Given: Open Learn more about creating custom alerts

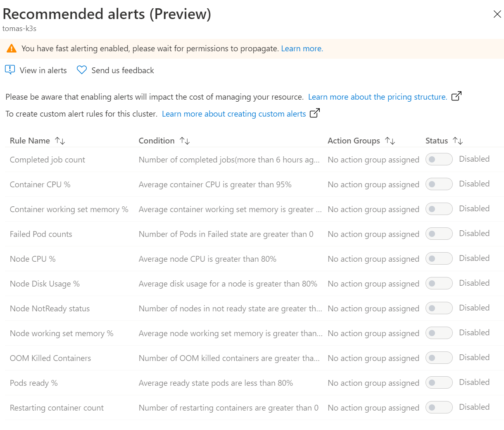Looking at the screenshot, I should point(234,114).
